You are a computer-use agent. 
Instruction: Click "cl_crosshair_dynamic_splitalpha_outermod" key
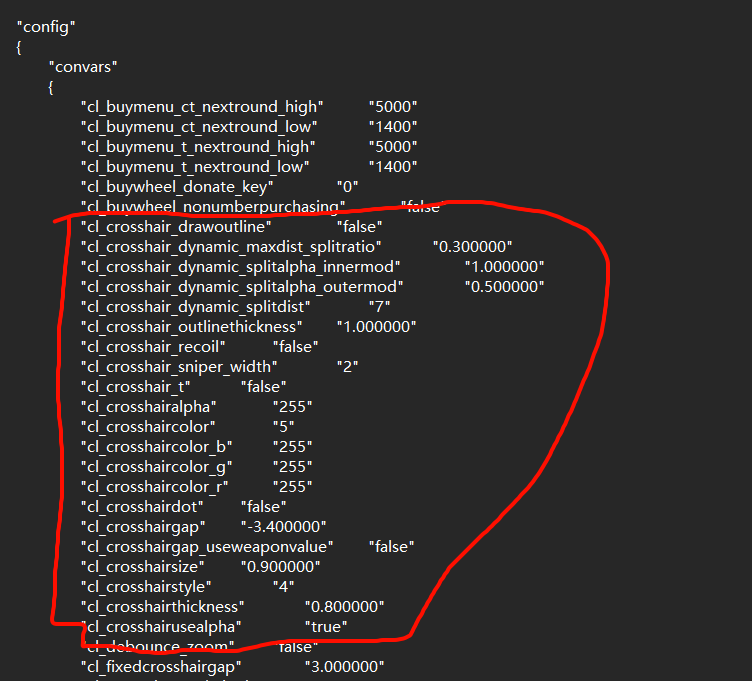242,287
